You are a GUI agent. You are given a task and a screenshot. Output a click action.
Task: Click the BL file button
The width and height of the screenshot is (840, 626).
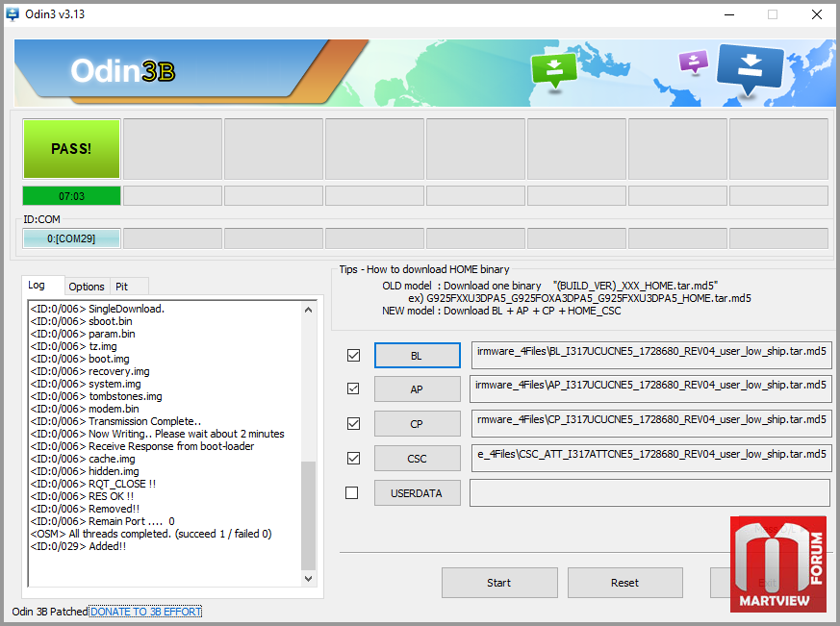(417, 356)
